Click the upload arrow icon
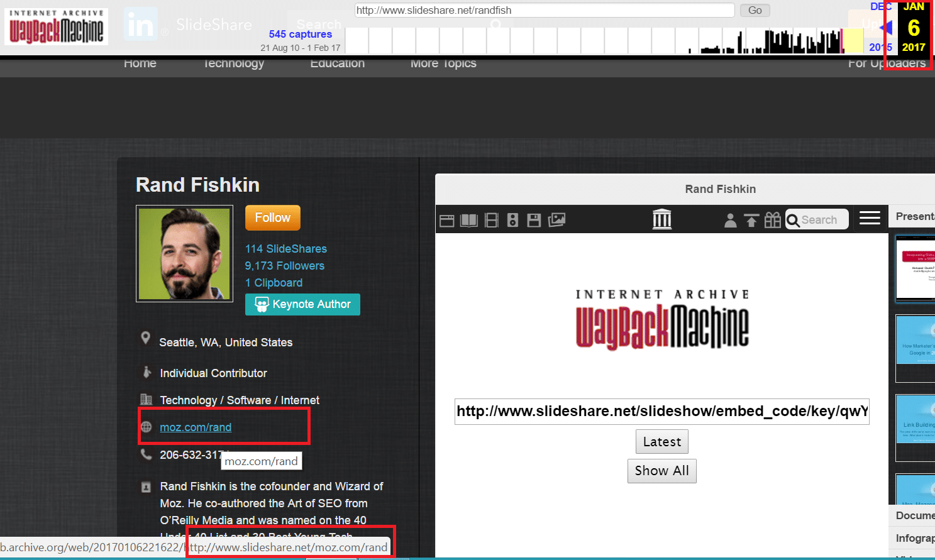This screenshot has height=560, width=935. click(x=751, y=220)
